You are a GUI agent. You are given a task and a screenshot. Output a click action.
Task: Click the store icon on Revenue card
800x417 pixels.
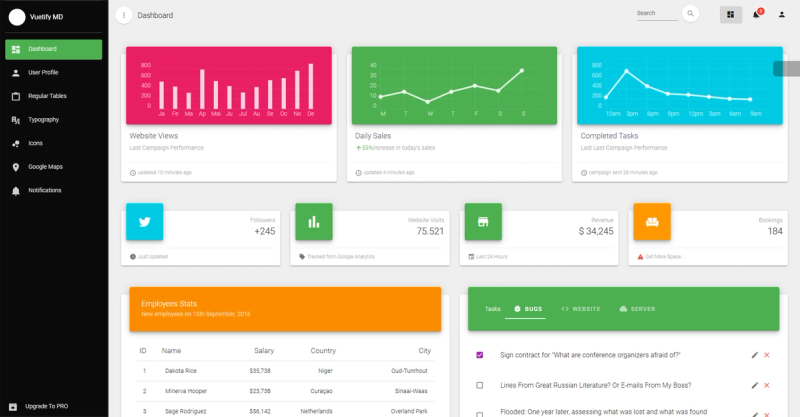click(483, 222)
